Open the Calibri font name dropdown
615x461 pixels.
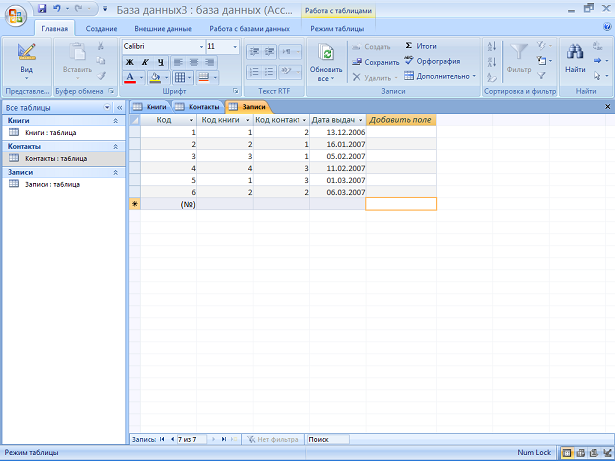click(x=201, y=47)
